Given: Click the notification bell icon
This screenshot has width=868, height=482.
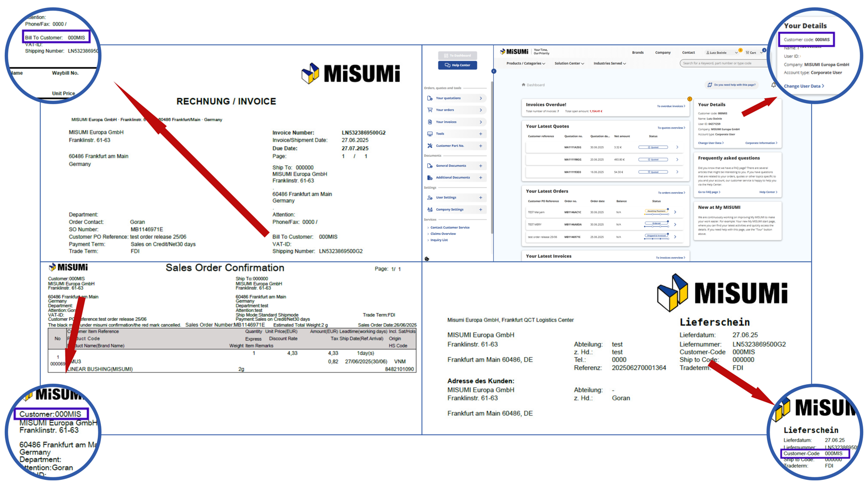Looking at the screenshot, I should (773, 85).
